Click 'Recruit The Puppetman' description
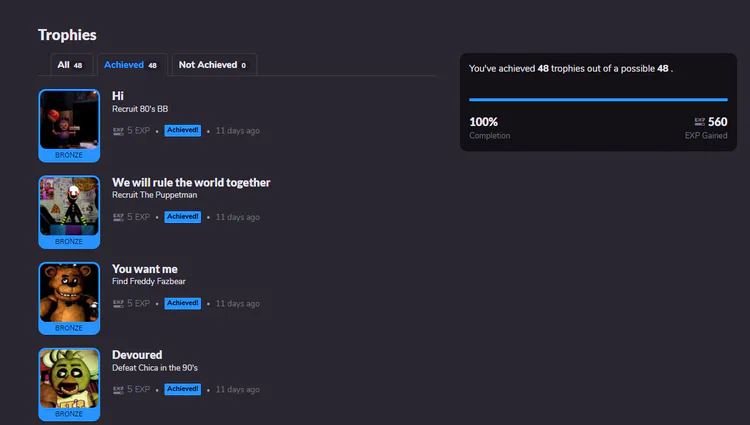Viewport: 750px width, 425px height. coord(154,195)
